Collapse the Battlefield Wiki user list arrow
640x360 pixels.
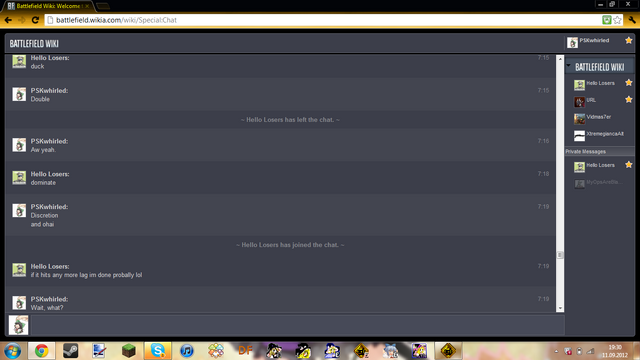point(569,66)
